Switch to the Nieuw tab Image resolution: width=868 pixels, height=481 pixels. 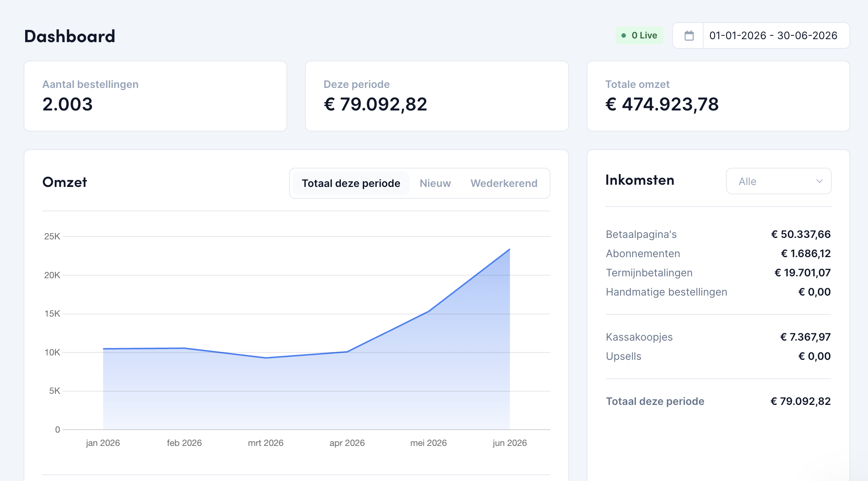click(435, 183)
